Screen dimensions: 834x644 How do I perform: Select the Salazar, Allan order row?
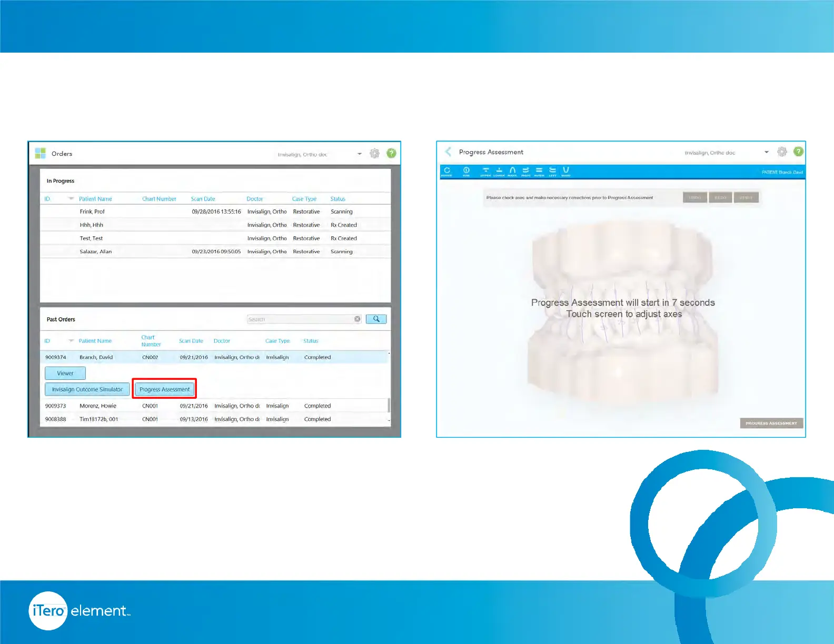click(x=215, y=251)
